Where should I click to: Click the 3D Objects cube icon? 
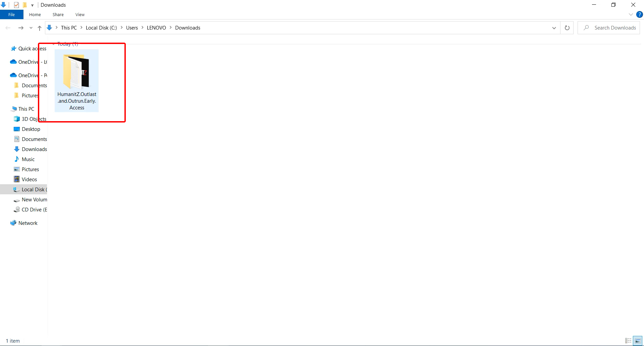pos(16,119)
